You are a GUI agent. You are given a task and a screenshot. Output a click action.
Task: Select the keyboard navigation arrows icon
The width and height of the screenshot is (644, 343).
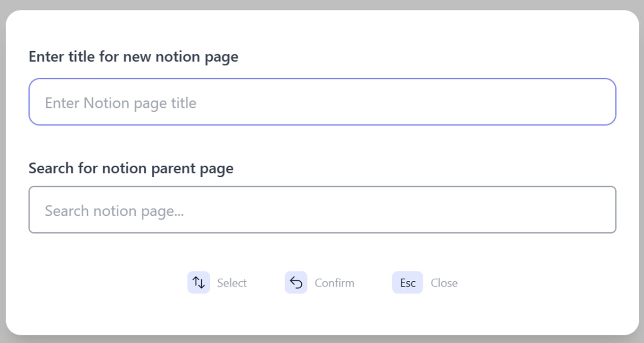(198, 282)
